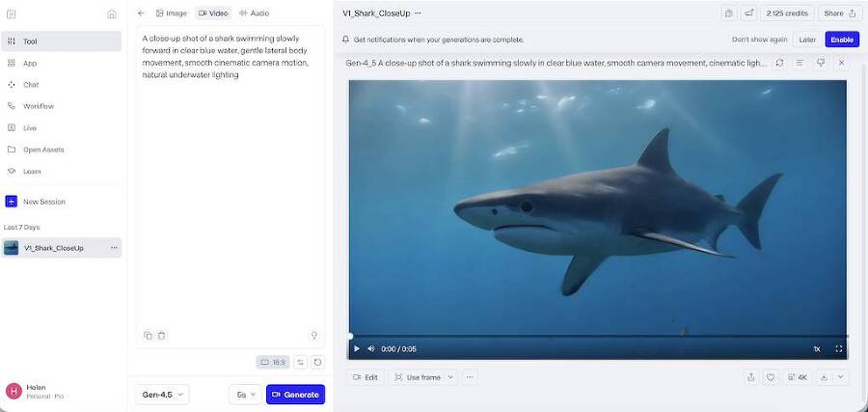Enter fullscreen mode in the video player
This screenshot has width=868, height=412.
pos(839,348)
